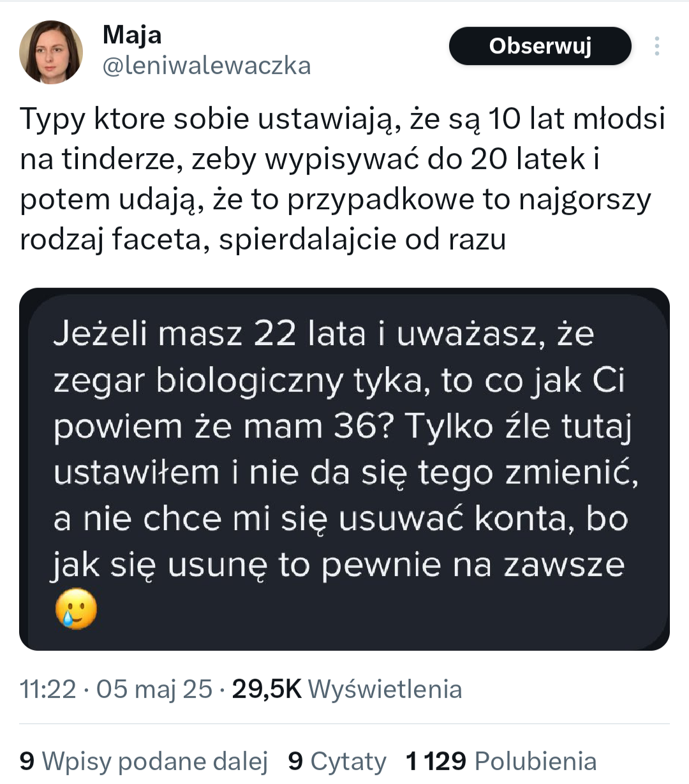Click the message line "powiem że mam 36?"
The width and height of the screenshot is (689, 784).
pyautogui.click(x=343, y=426)
